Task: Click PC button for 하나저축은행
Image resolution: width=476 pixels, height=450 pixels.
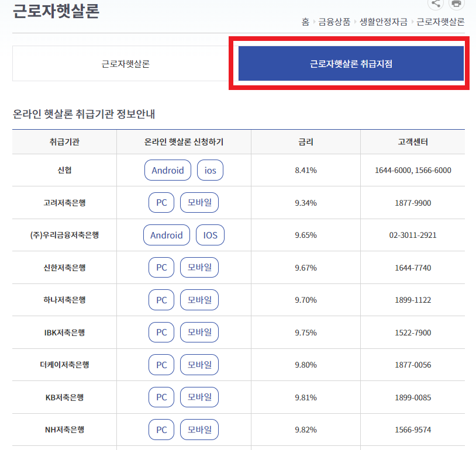Action: click(x=161, y=300)
